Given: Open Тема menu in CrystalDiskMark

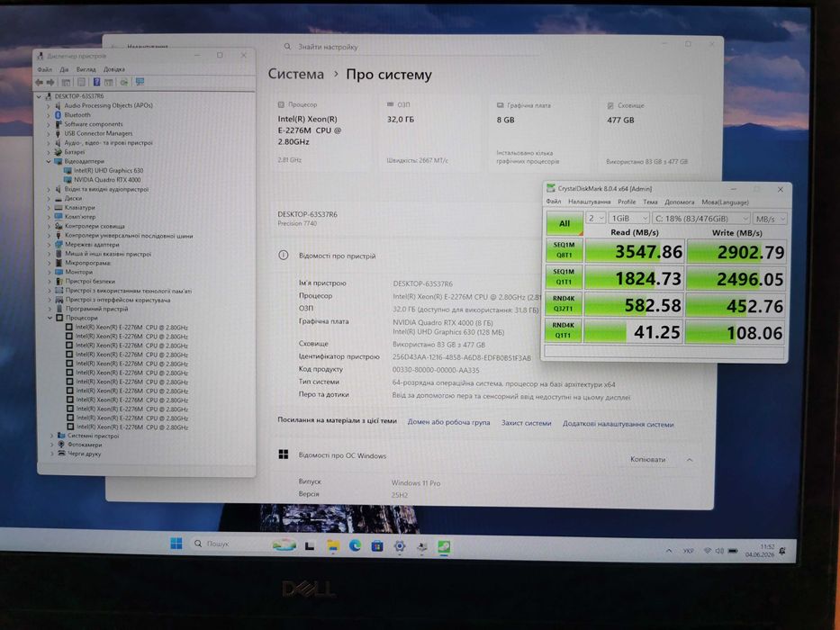Looking at the screenshot, I should click(650, 202).
